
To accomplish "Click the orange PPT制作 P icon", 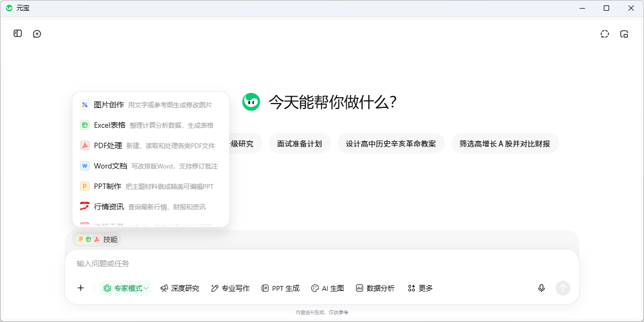I will pos(85,186).
